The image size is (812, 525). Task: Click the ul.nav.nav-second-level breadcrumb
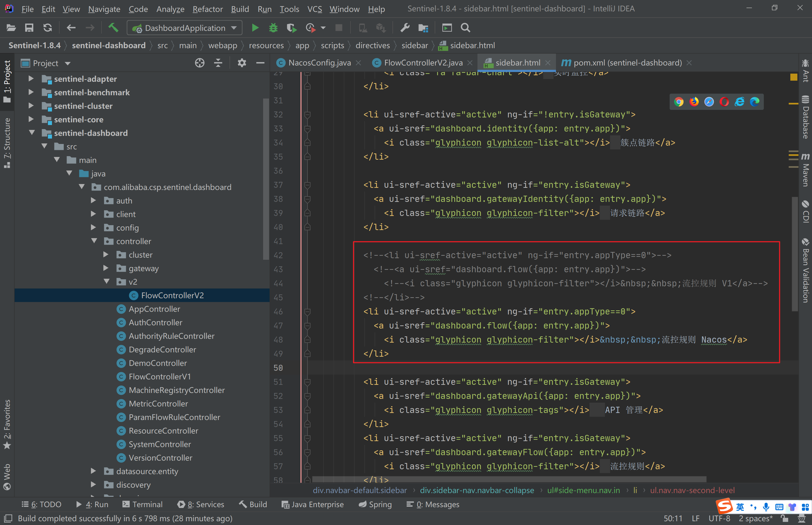(x=692, y=490)
